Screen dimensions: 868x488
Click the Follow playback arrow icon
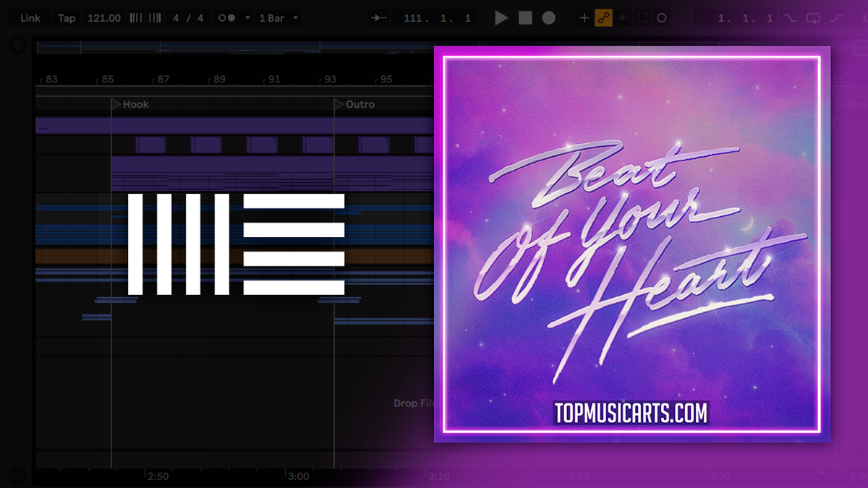[378, 18]
